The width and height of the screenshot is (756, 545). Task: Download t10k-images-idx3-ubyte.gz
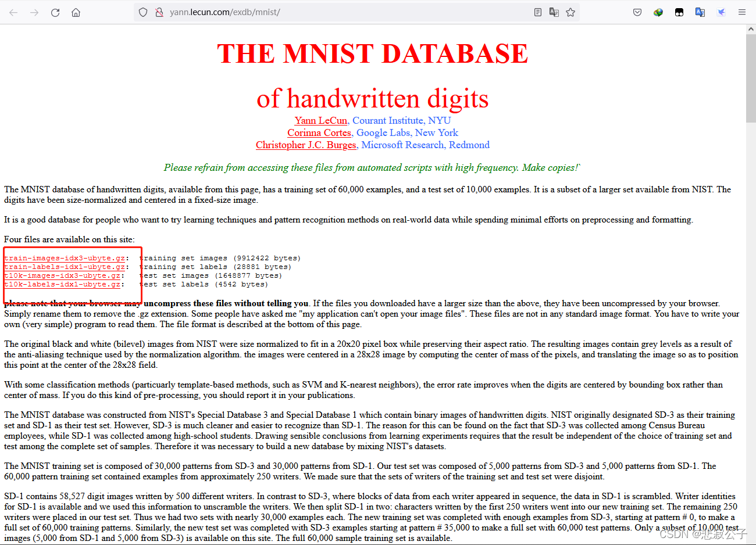62,275
